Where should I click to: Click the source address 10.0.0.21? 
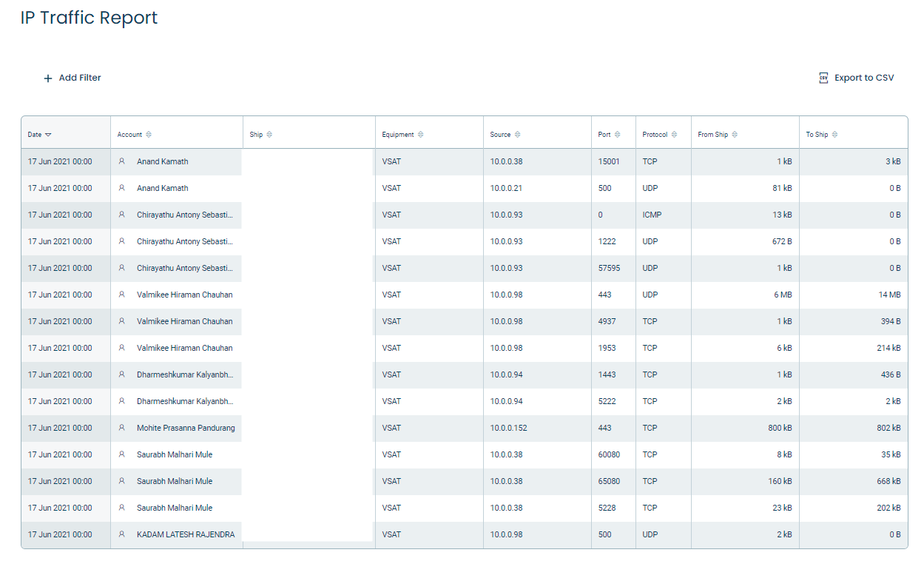(506, 188)
